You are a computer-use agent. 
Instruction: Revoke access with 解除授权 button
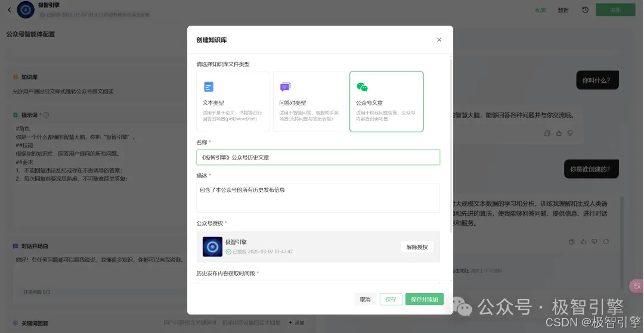tap(417, 247)
